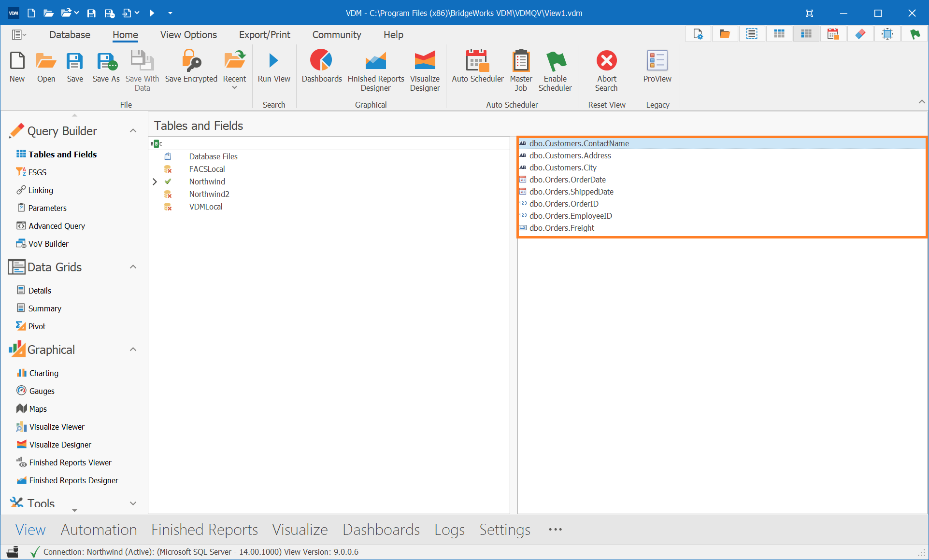Click the New file ribbon button
Viewport: 929px width, 560px height.
(x=17, y=68)
